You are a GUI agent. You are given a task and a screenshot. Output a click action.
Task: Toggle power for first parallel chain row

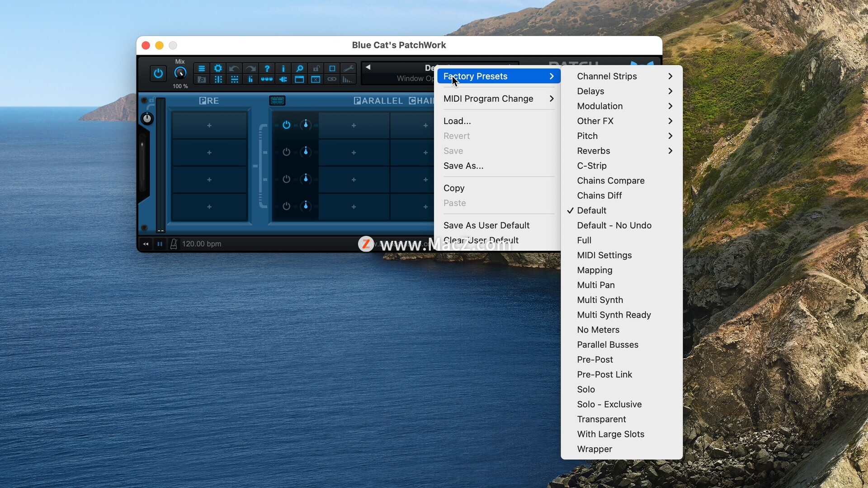point(286,125)
